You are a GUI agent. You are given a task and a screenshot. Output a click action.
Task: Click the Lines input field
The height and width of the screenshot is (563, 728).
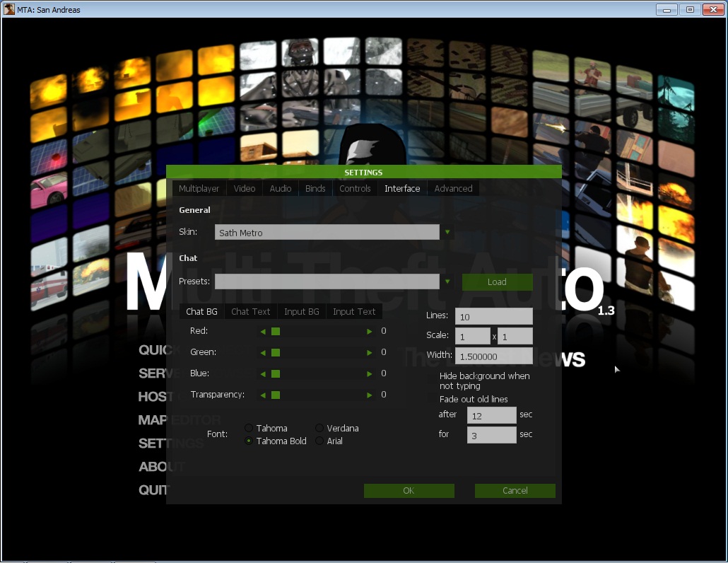pos(493,316)
